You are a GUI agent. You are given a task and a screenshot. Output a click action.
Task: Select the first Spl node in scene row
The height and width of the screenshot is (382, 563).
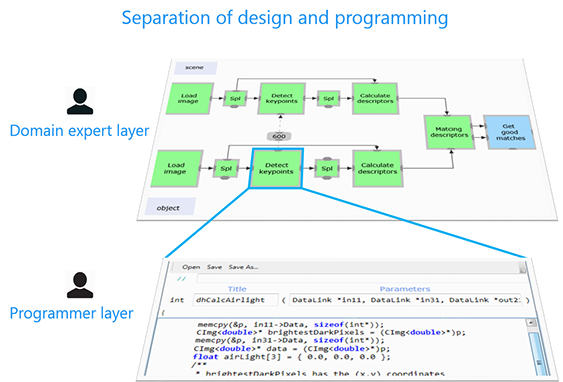click(x=235, y=98)
